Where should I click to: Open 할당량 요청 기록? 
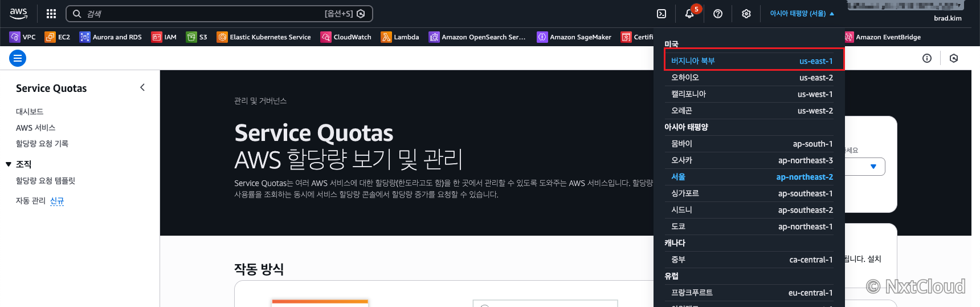coord(42,144)
